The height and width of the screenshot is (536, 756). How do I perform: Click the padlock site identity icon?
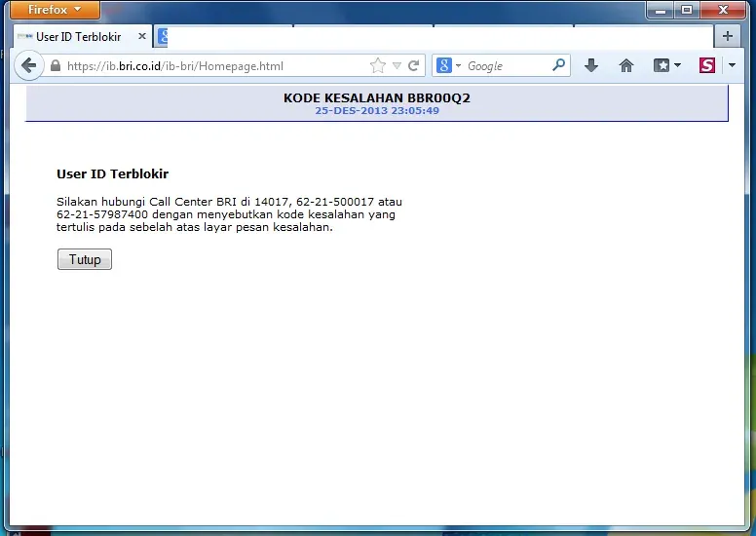[56, 66]
